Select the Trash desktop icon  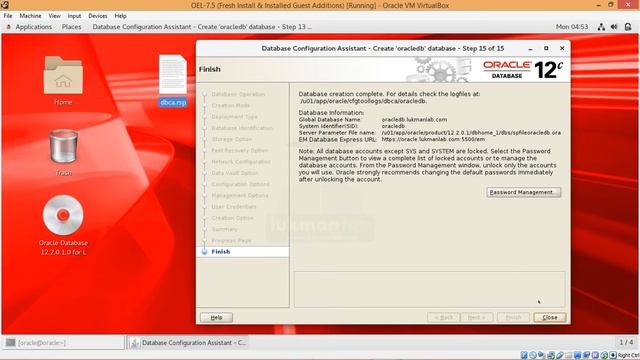pyautogui.click(x=63, y=153)
